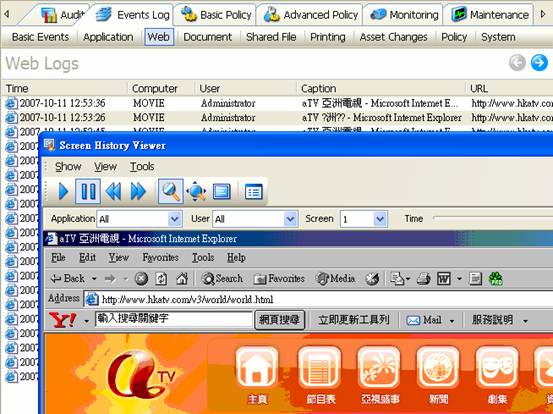Viewport: 553px width, 414px height.
Task: Click the fast-forward double-arrow icon
Action: [138, 191]
